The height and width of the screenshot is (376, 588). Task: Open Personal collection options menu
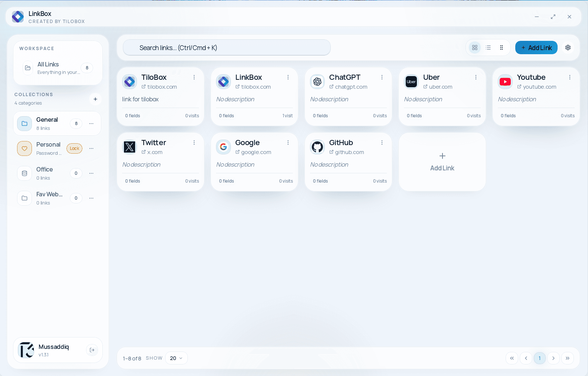pyautogui.click(x=91, y=148)
